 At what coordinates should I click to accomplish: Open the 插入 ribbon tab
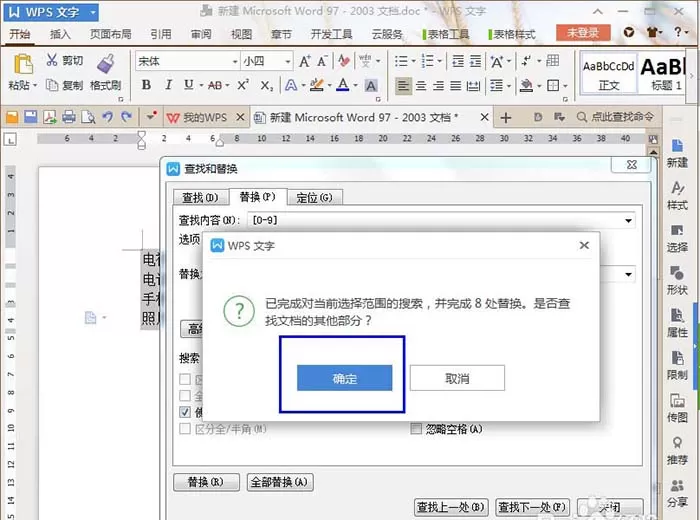[60, 34]
